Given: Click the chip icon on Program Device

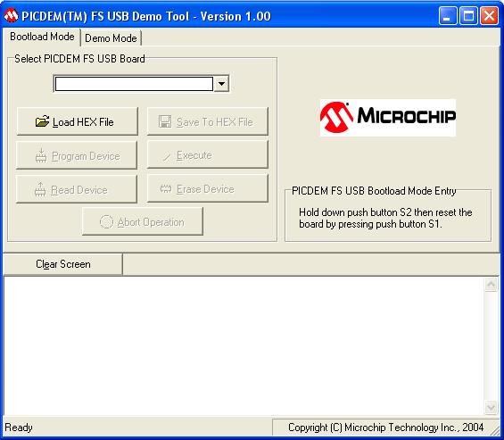Looking at the screenshot, I should click(x=41, y=155).
